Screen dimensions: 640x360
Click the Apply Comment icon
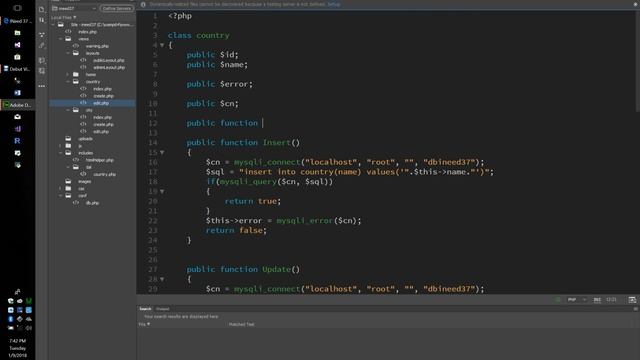[x=42, y=60]
